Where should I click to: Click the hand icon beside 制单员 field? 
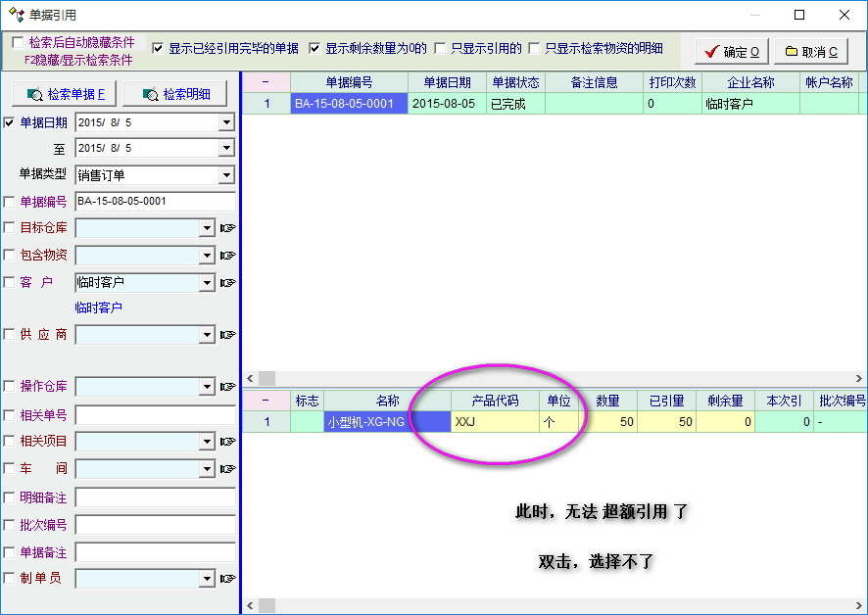pyautogui.click(x=227, y=579)
